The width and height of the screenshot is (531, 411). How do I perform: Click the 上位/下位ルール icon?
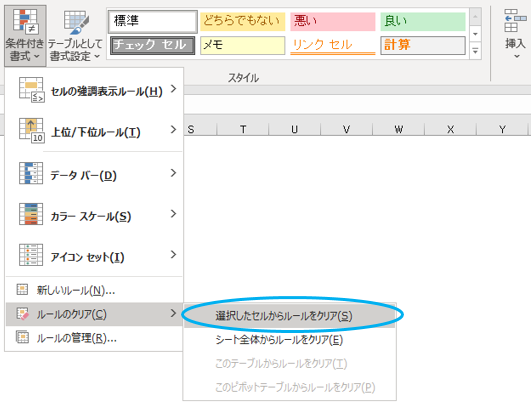pos(31,131)
